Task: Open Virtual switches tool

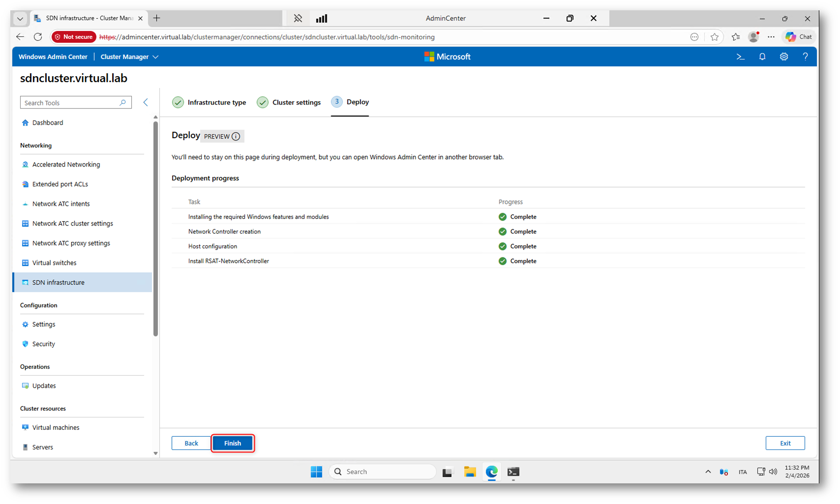Action: pyautogui.click(x=54, y=263)
